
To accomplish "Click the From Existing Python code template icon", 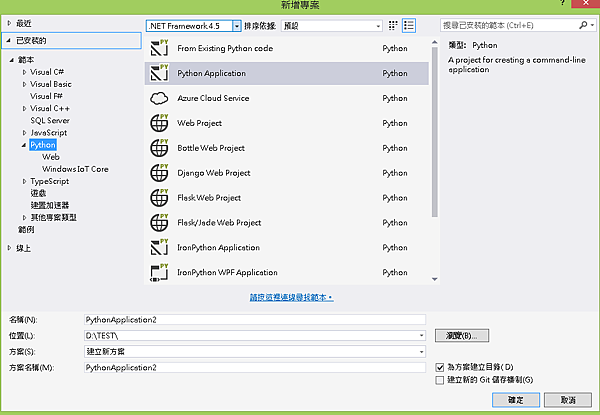I will click(x=159, y=48).
